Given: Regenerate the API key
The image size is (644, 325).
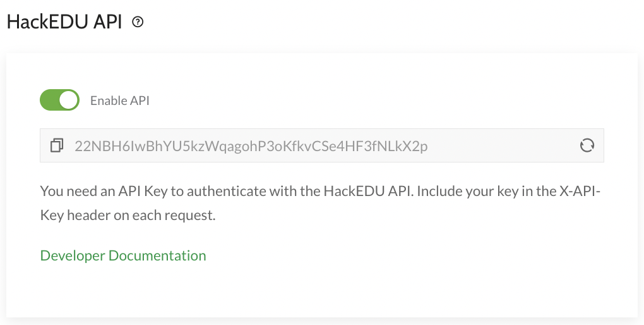Looking at the screenshot, I should [587, 146].
